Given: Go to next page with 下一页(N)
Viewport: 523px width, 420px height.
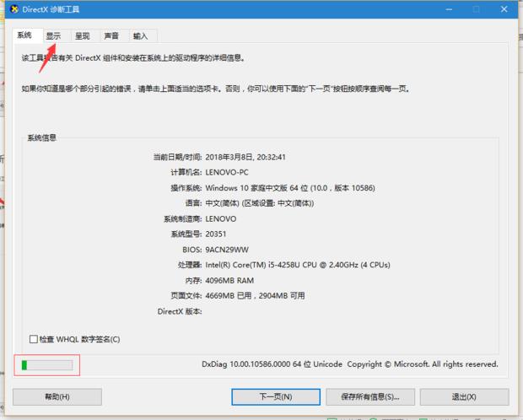Looking at the screenshot, I should (276, 396).
